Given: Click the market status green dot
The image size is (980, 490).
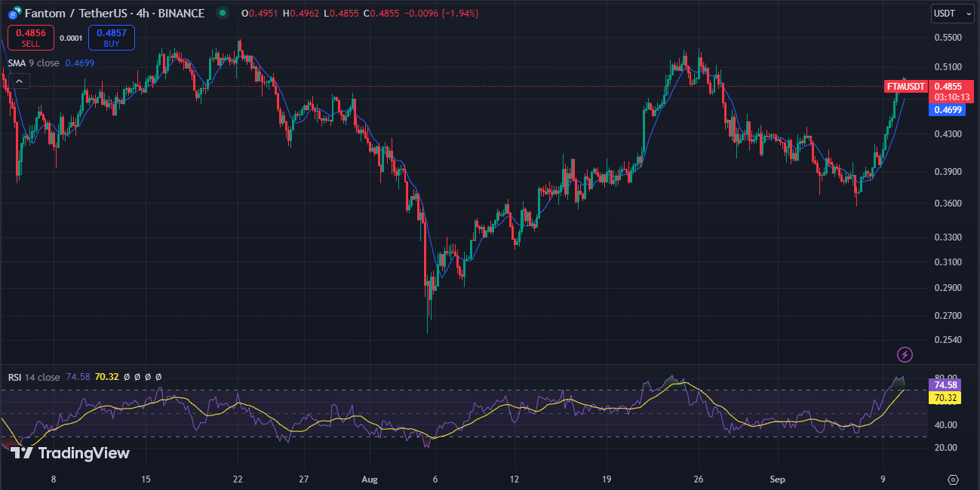Looking at the screenshot, I should [x=222, y=13].
